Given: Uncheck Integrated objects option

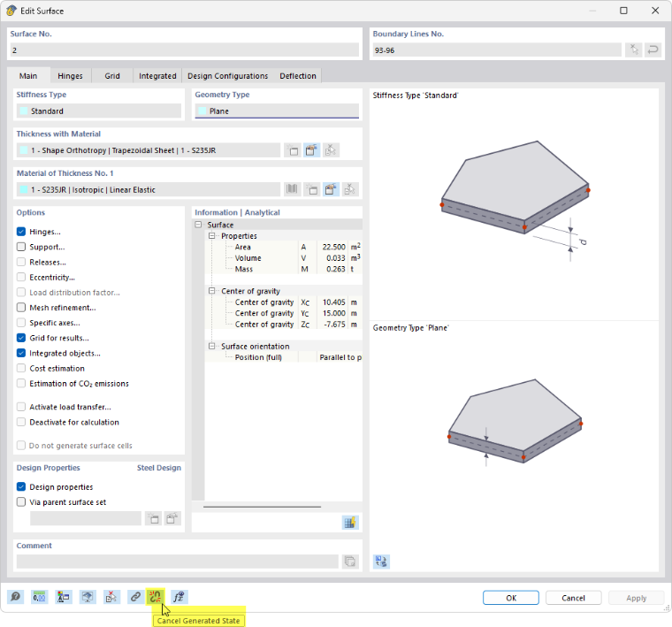Looking at the screenshot, I should tap(21, 353).
